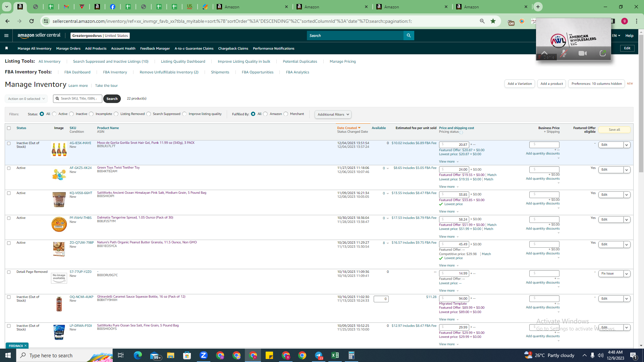644x362 pixels.
Task: Select the Green Toys Twist Teether checkbox
Action: click(x=9, y=168)
